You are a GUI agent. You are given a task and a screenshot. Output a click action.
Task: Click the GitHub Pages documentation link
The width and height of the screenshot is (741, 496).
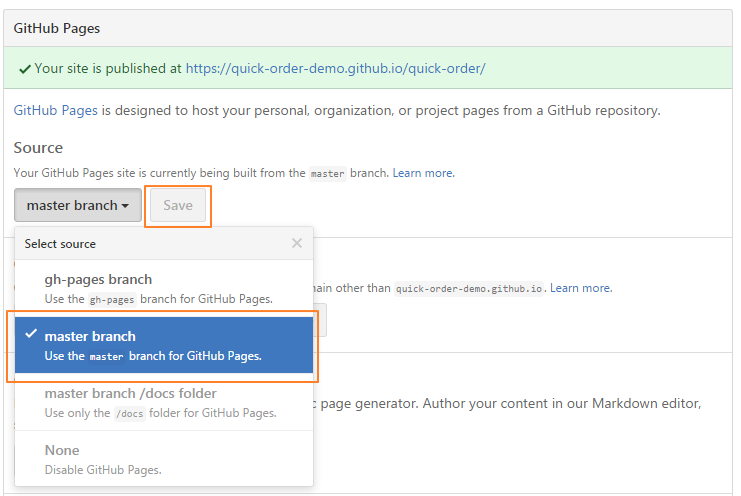pos(55,110)
